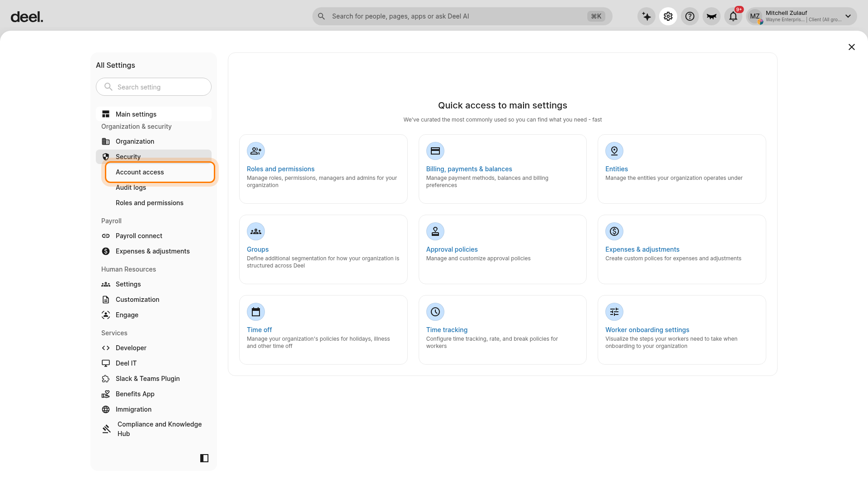Viewport: 868px width, 488px height.
Task: Open Benefits App
Action: coord(154,394)
